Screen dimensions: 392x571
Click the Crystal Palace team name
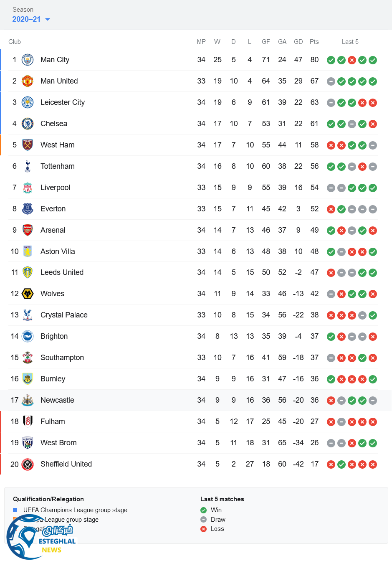(64, 315)
